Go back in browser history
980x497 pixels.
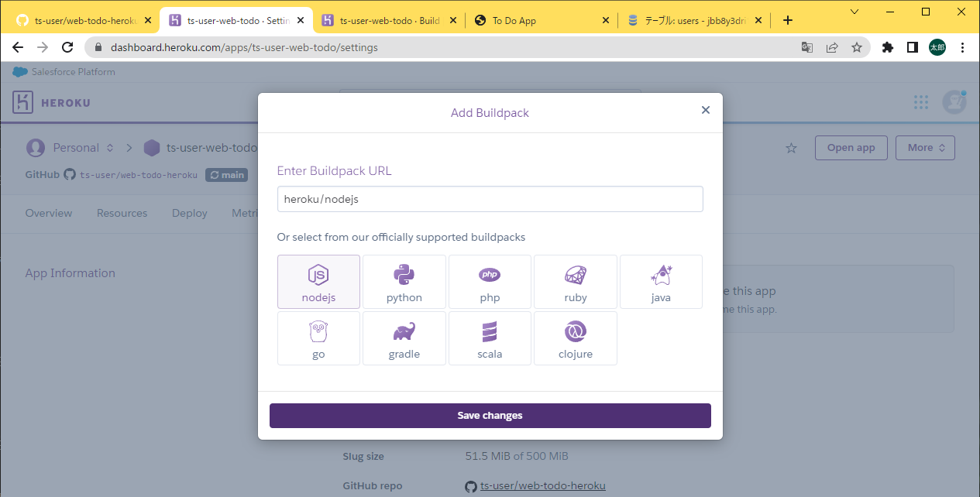point(18,47)
